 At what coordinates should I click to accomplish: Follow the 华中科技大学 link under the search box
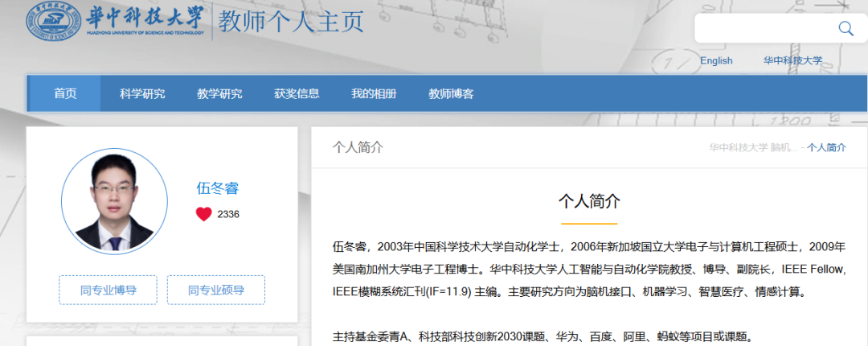[792, 60]
